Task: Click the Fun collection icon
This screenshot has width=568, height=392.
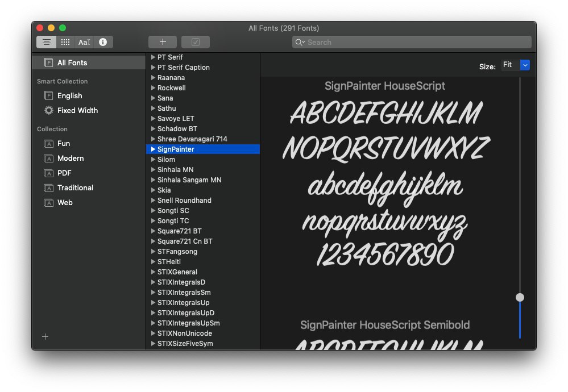Action: (x=48, y=144)
